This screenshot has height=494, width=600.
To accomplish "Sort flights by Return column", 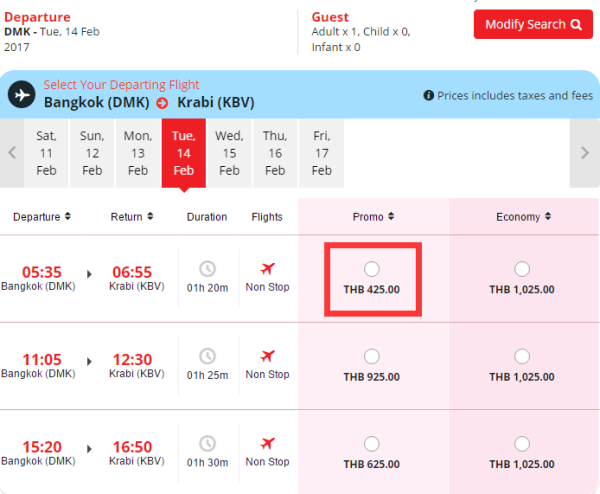I will (132, 216).
